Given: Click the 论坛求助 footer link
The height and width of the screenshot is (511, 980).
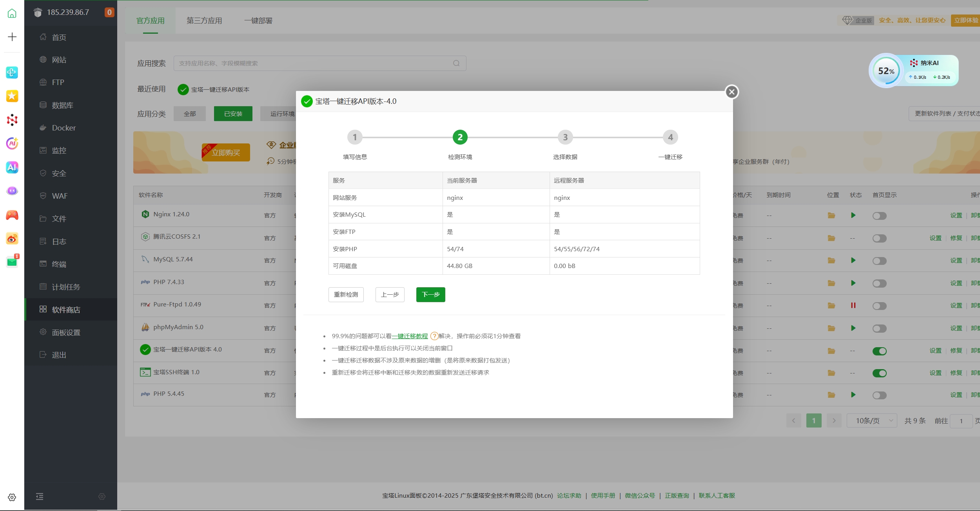Looking at the screenshot, I should pyautogui.click(x=569, y=495).
